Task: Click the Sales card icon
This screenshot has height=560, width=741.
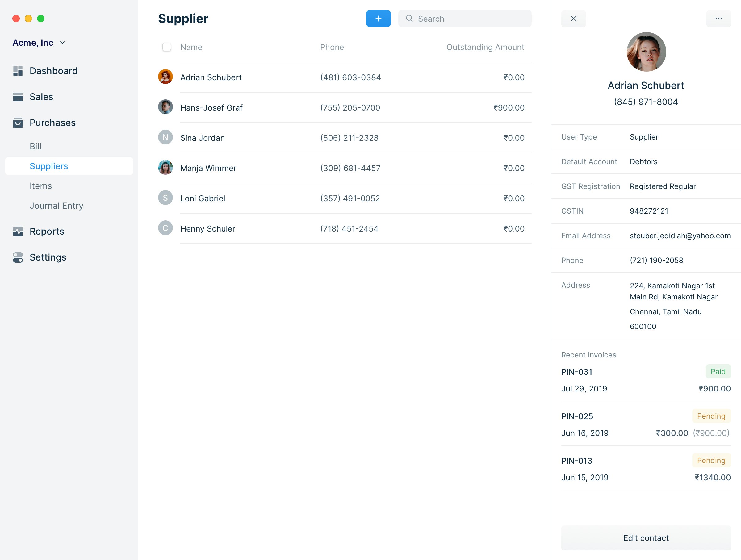Action: 18,97
